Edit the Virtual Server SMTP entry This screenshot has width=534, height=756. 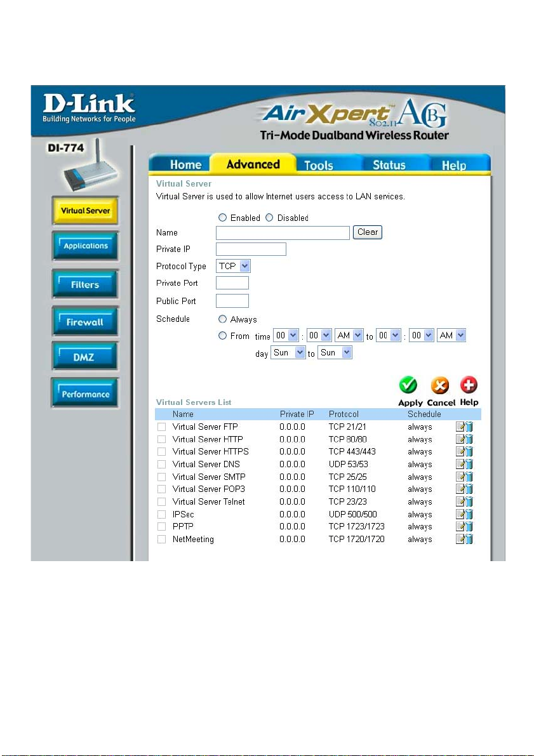tap(460, 477)
